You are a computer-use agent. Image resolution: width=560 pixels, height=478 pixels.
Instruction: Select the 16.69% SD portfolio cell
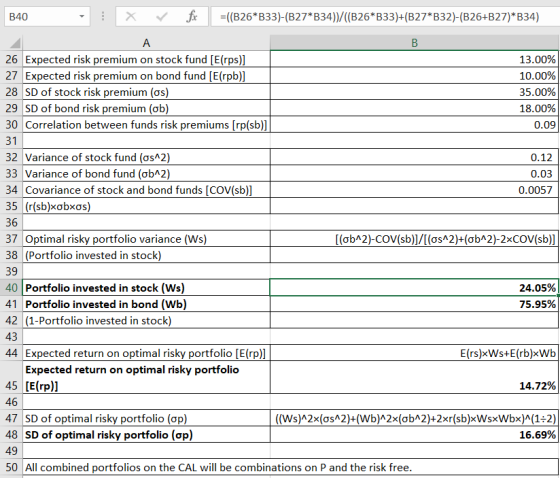click(414, 435)
